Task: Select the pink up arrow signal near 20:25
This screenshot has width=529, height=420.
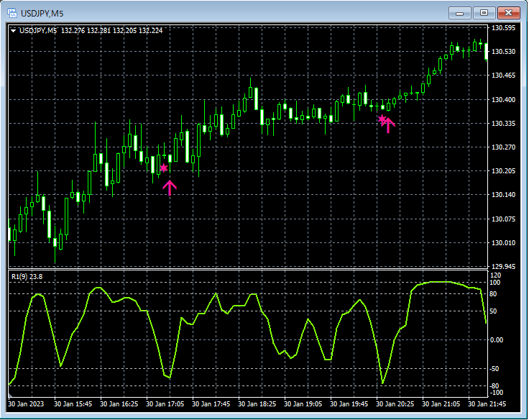Action: pyautogui.click(x=388, y=125)
